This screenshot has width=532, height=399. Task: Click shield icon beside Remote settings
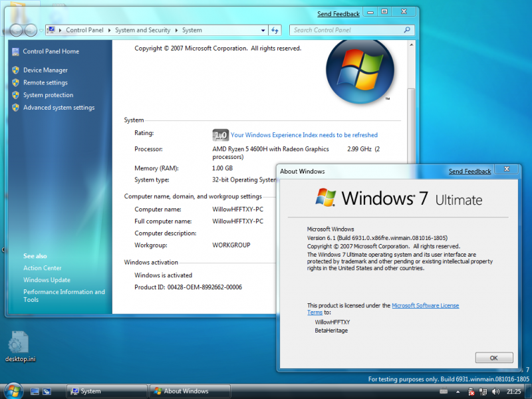coord(15,82)
